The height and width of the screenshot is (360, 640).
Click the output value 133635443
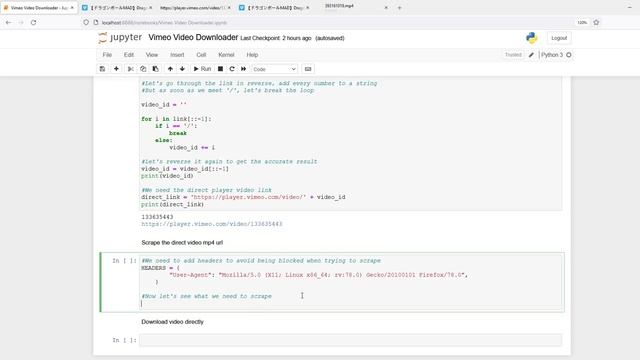point(157,217)
